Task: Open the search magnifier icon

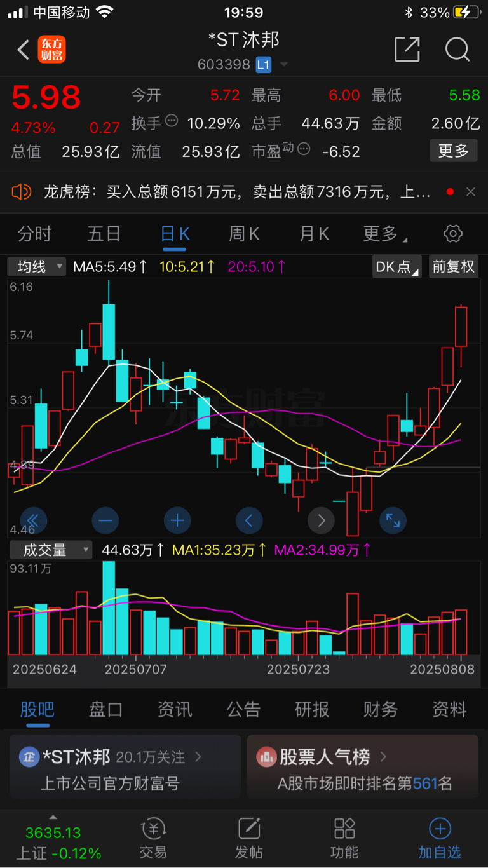Action: click(457, 49)
